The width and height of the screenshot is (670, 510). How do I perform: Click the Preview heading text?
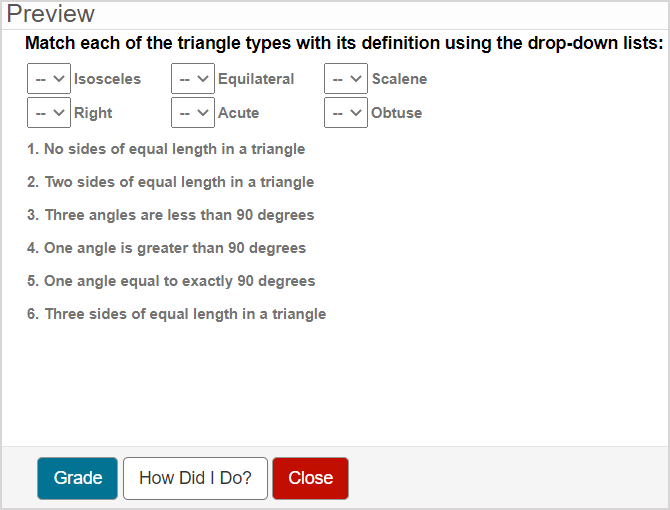[51, 14]
